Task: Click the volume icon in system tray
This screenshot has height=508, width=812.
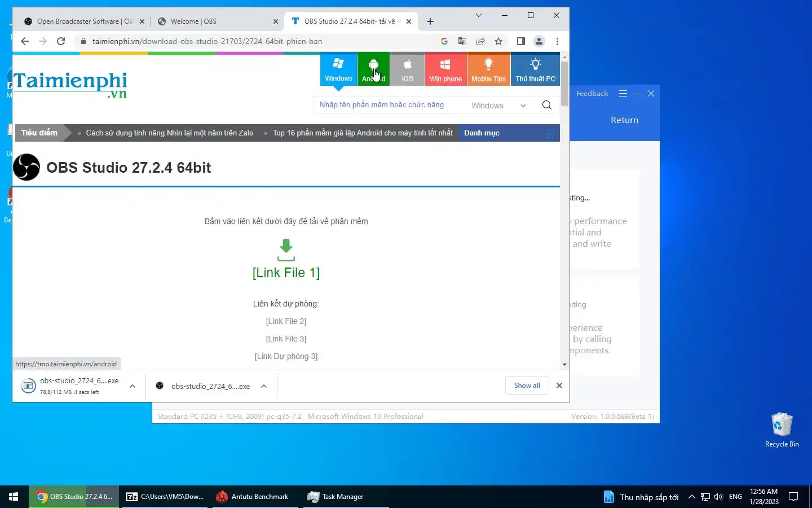Action: 718,497
